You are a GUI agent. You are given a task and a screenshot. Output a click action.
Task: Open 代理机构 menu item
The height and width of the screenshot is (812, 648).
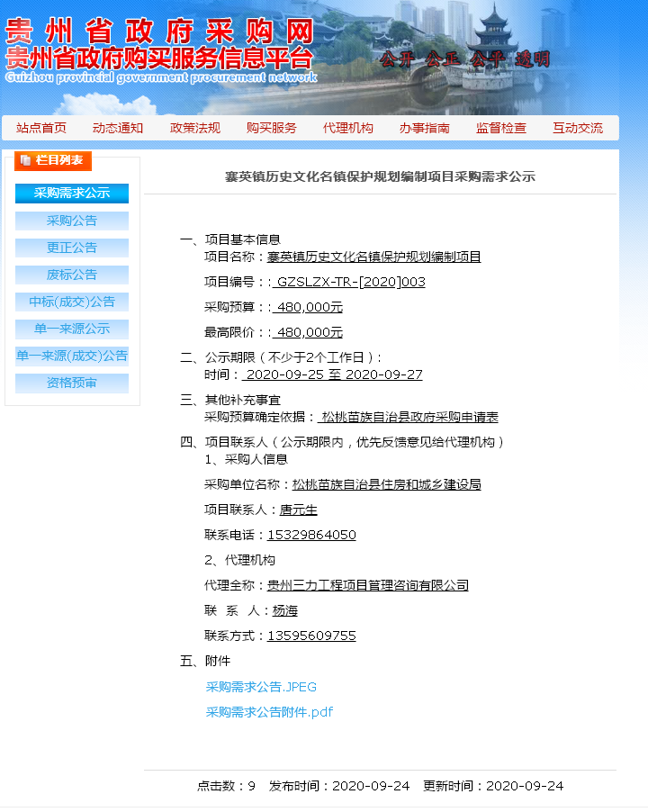(347, 128)
